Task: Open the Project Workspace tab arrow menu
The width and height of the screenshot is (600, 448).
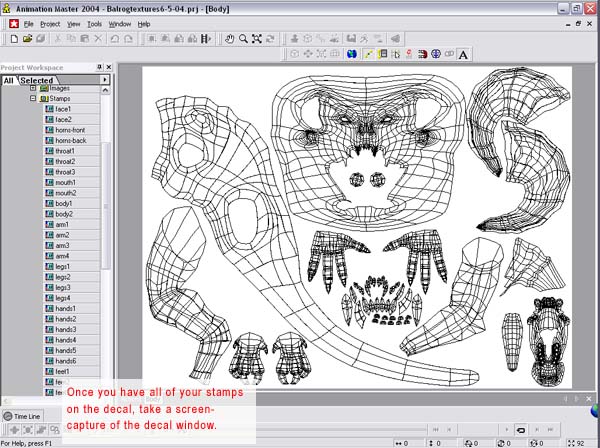Action: [104, 79]
